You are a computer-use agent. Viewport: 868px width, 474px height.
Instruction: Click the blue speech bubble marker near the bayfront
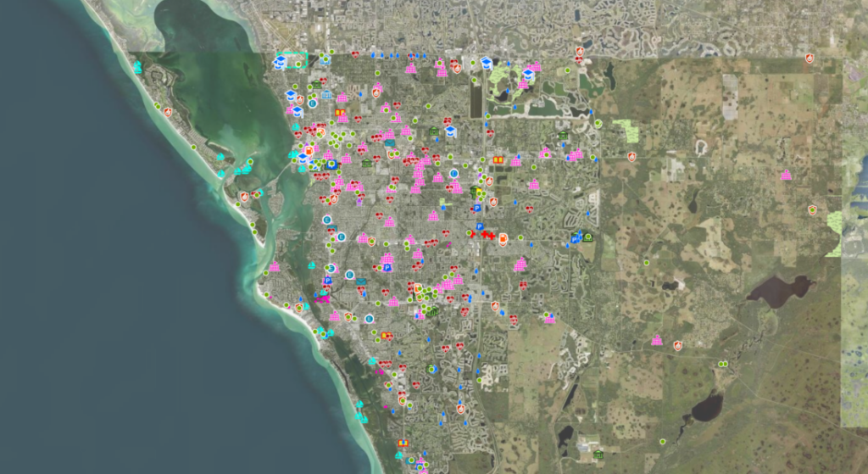coord(331,164)
